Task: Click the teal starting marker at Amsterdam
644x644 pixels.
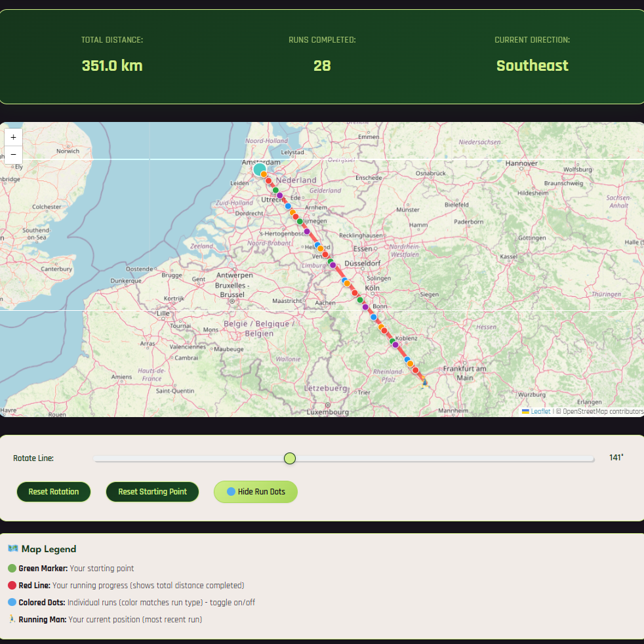Action: pos(259,170)
